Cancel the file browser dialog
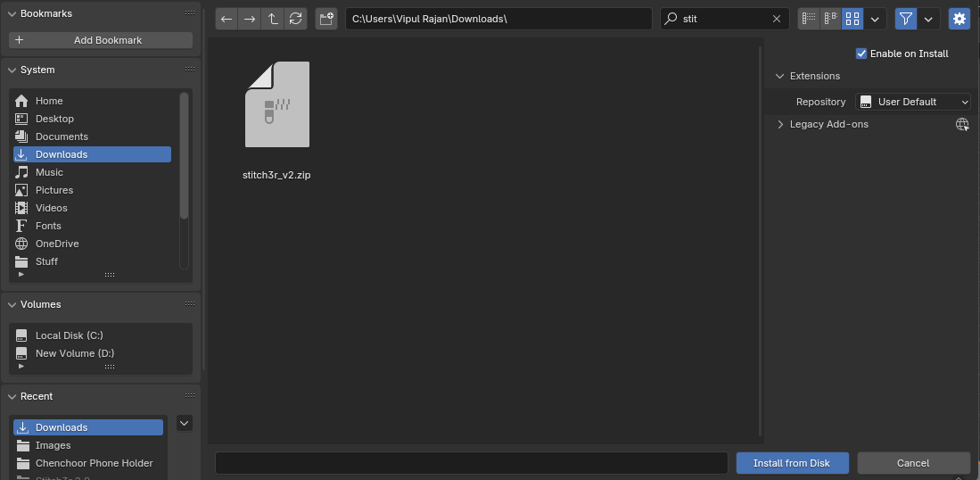980x480 pixels. click(x=912, y=463)
